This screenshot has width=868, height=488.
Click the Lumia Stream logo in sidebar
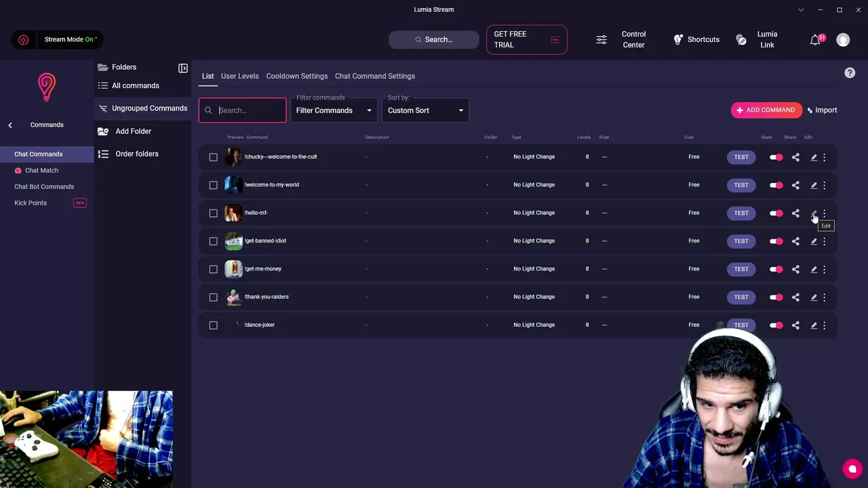[x=47, y=87]
